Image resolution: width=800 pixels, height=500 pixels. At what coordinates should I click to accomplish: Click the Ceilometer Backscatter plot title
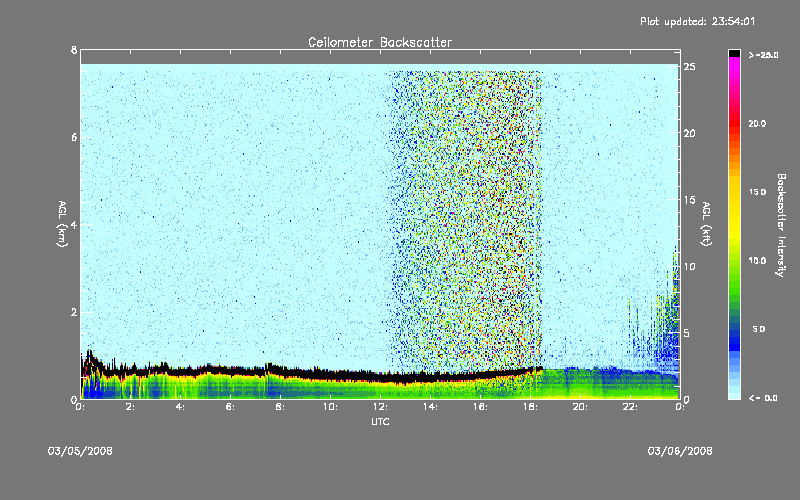coord(380,42)
